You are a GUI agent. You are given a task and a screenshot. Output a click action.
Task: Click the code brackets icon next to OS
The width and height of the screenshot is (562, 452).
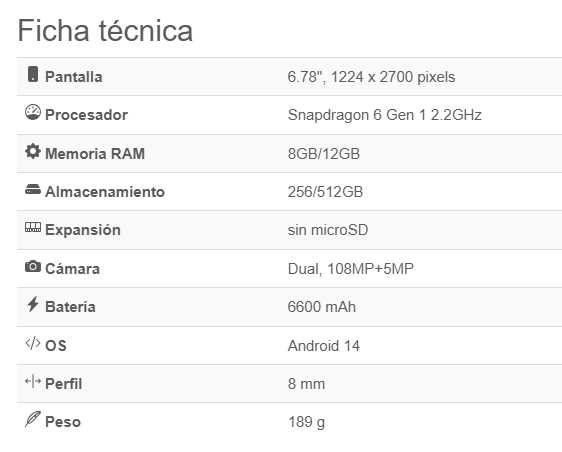pyautogui.click(x=33, y=343)
